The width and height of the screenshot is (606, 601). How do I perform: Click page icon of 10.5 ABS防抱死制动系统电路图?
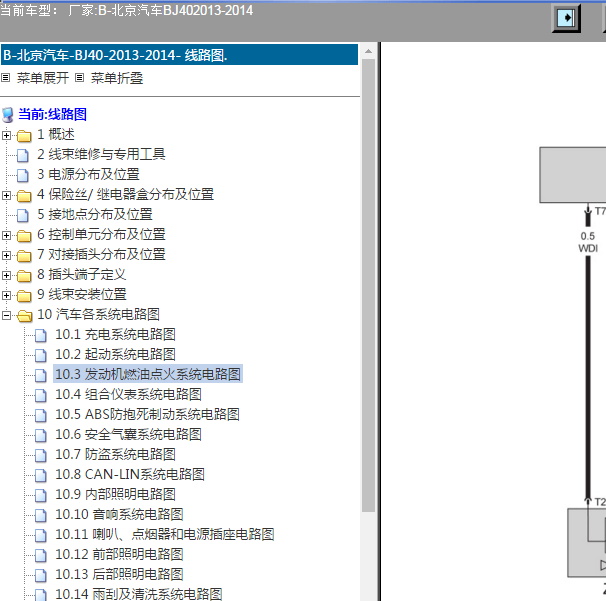click(x=41, y=415)
